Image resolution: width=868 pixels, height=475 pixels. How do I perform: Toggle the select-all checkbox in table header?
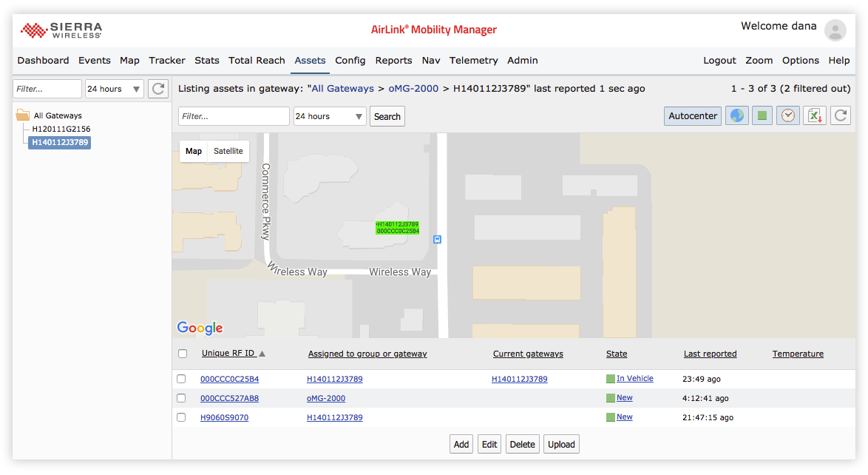183,354
